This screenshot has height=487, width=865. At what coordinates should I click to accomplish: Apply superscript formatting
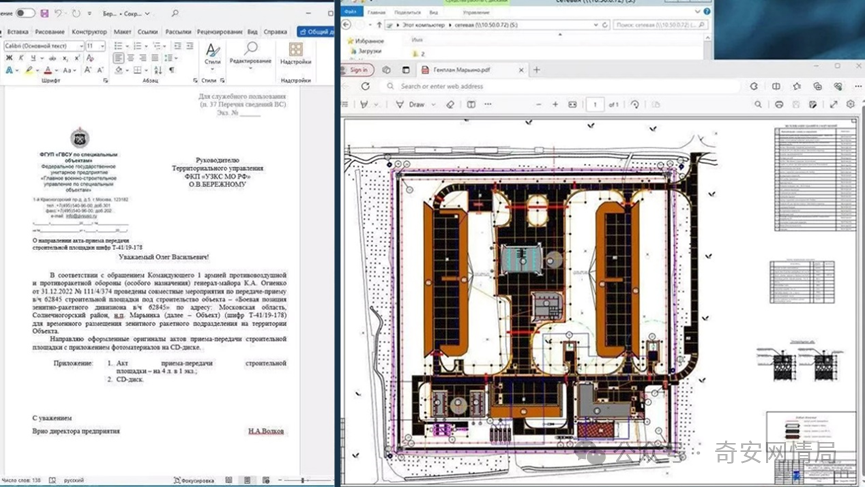coord(77,58)
